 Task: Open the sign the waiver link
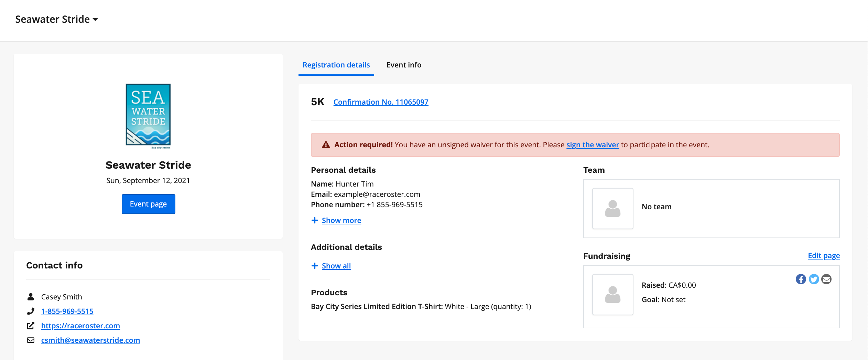pyautogui.click(x=592, y=145)
